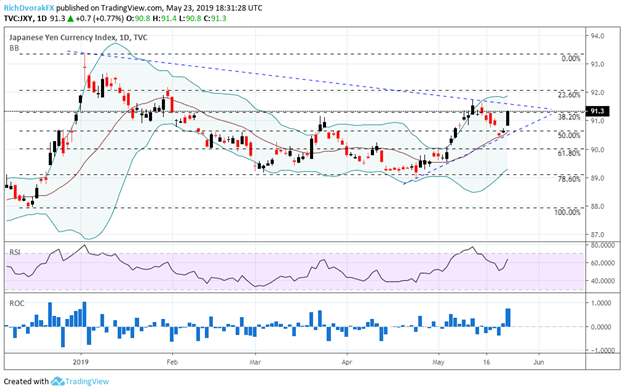The width and height of the screenshot is (624, 392).
Task: Click the 2019 marker on time axis
Action: coord(81,362)
